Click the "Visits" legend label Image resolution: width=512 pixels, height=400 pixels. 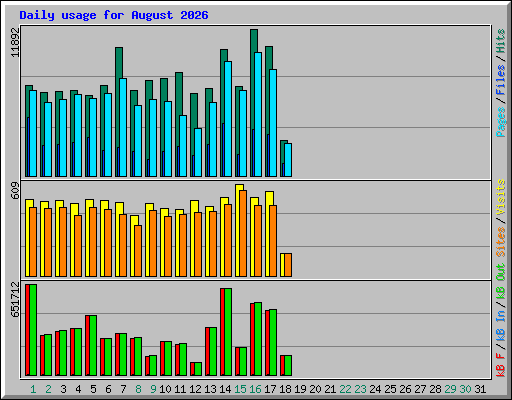click(501, 197)
